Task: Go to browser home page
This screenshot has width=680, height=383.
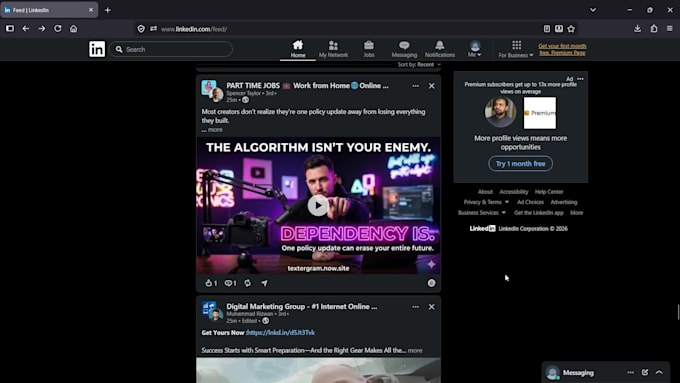Action: tap(74, 29)
